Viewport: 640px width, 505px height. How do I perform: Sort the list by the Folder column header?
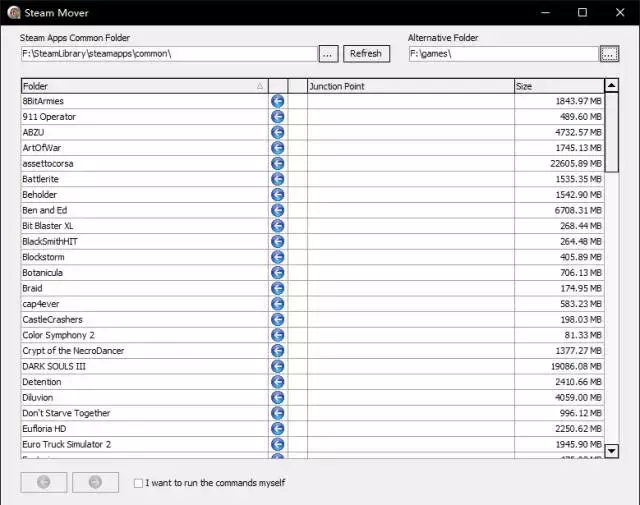[x=144, y=86]
